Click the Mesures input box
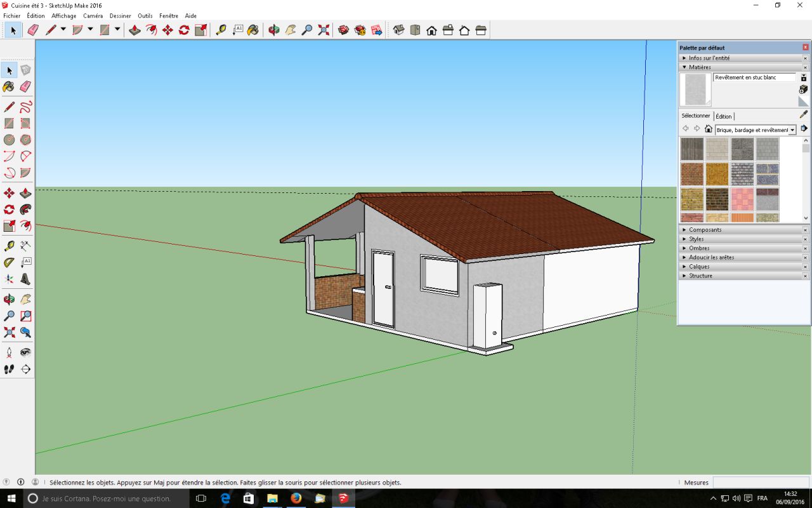This screenshot has height=508, width=812. point(761,483)
